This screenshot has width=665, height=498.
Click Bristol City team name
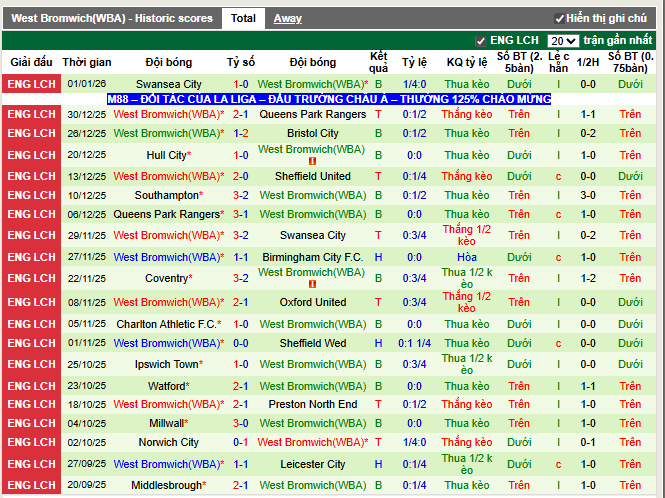pos(313,133)
